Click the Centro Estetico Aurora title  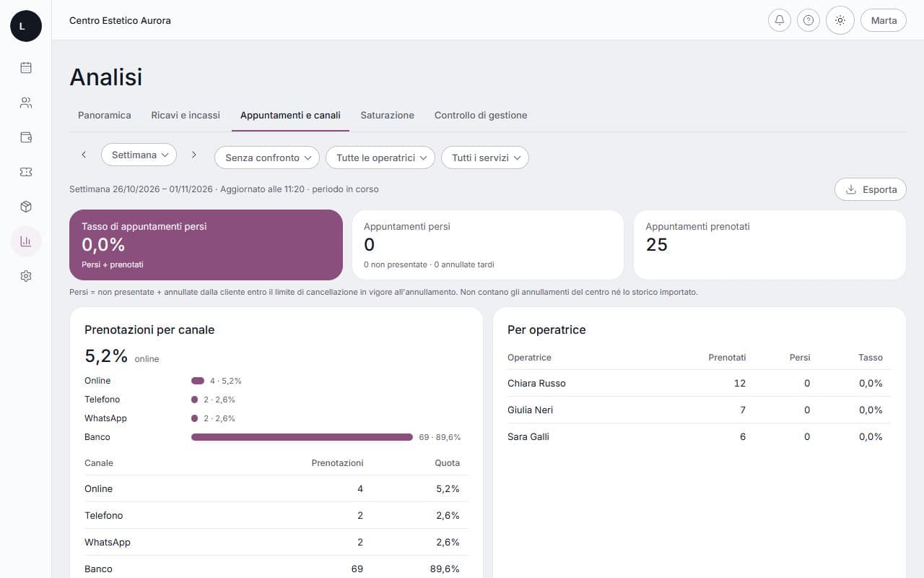(x=120, y=20)
